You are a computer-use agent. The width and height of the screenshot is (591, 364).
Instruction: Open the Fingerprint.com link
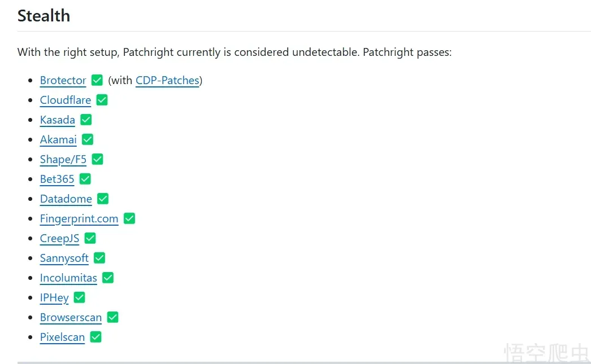point(79,218)
